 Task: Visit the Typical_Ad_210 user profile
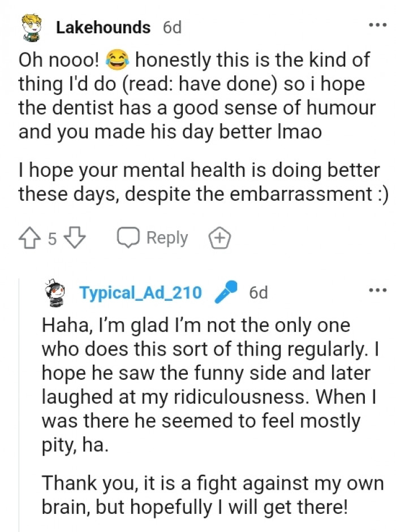coord(140,293)
